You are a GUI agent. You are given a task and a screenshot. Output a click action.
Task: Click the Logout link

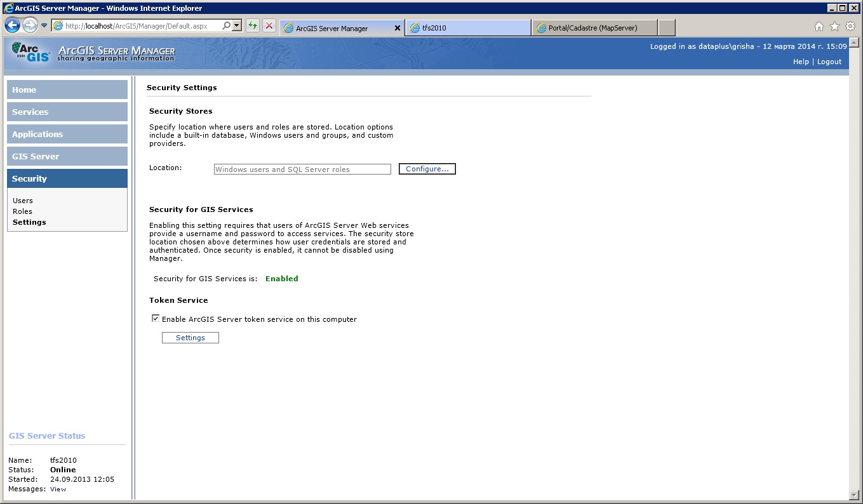tap(829, 62)
